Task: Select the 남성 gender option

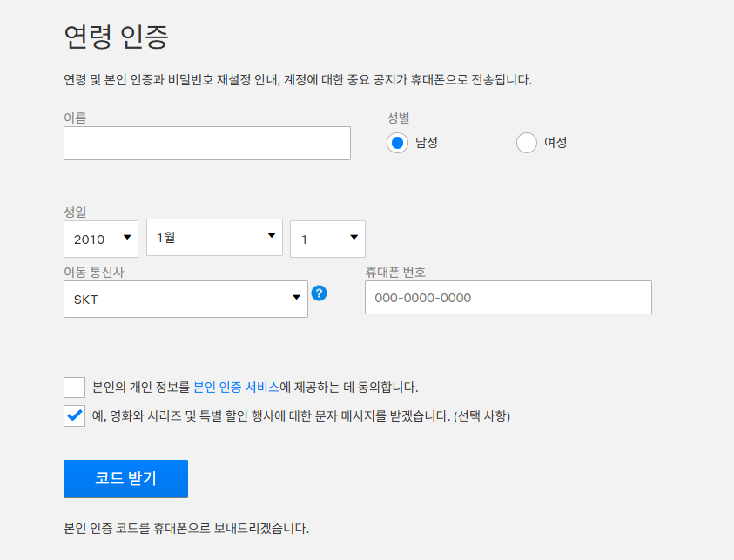Action: [398, 141]
